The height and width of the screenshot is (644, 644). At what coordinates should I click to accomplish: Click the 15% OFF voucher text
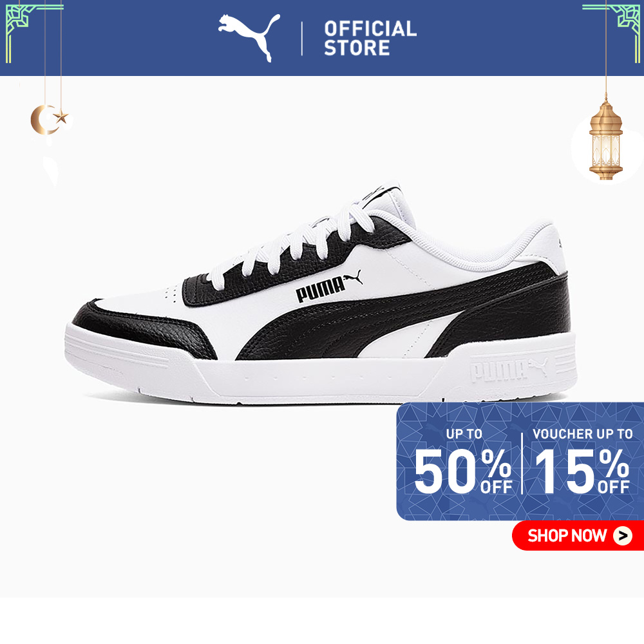pyautogui.click(x=582, y=471)
